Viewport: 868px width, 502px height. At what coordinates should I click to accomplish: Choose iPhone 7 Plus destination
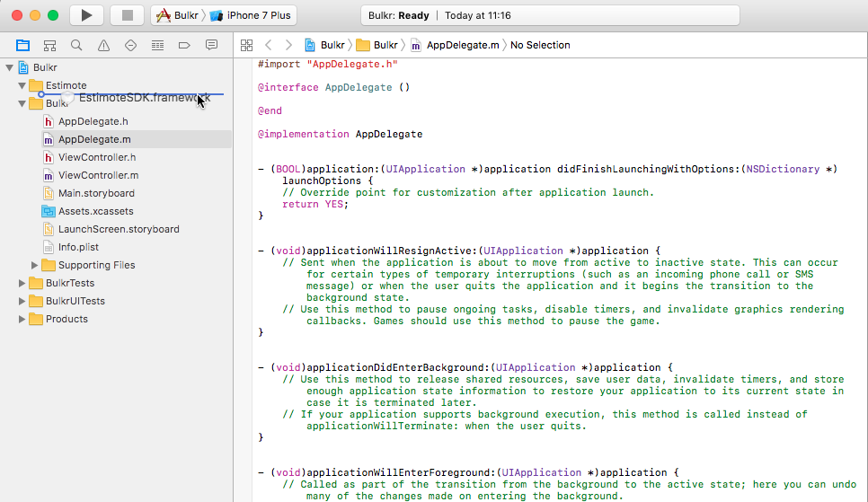coord(251,15)
